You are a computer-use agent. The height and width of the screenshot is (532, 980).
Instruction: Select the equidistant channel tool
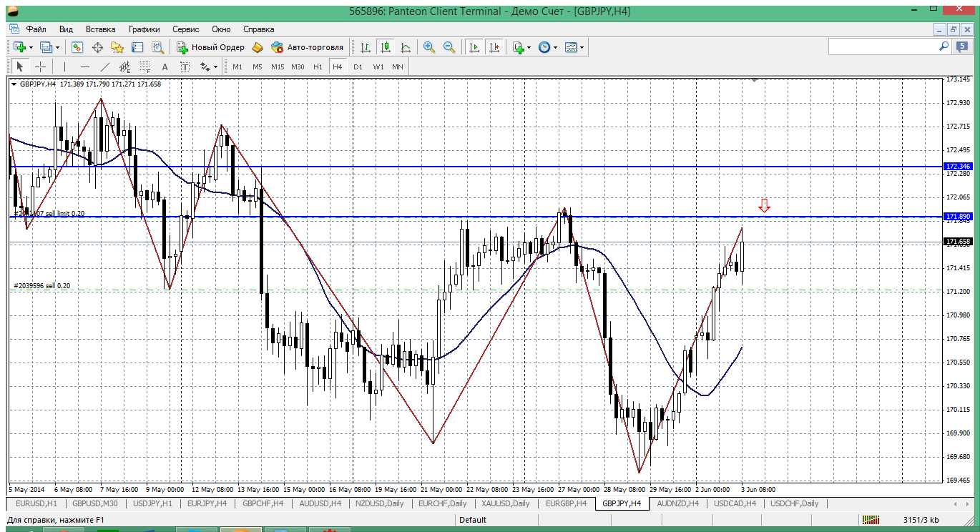coord(125,66)
